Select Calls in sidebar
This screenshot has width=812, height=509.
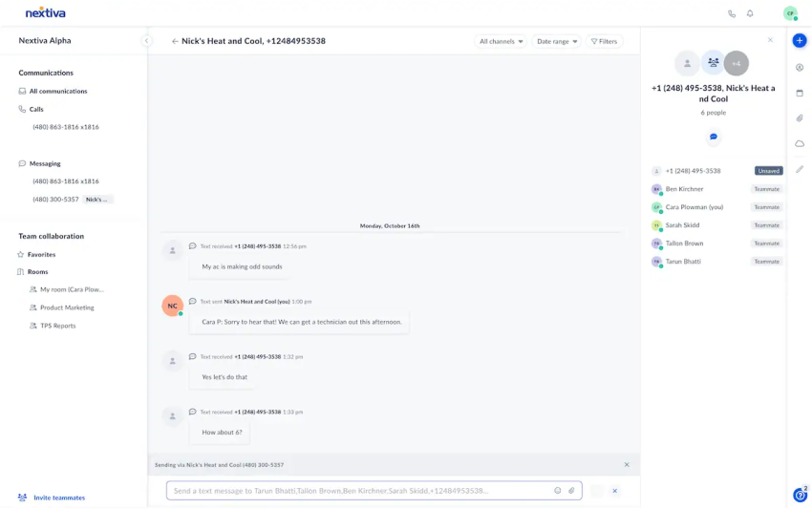pyautogui.click(x=36, y=109)
